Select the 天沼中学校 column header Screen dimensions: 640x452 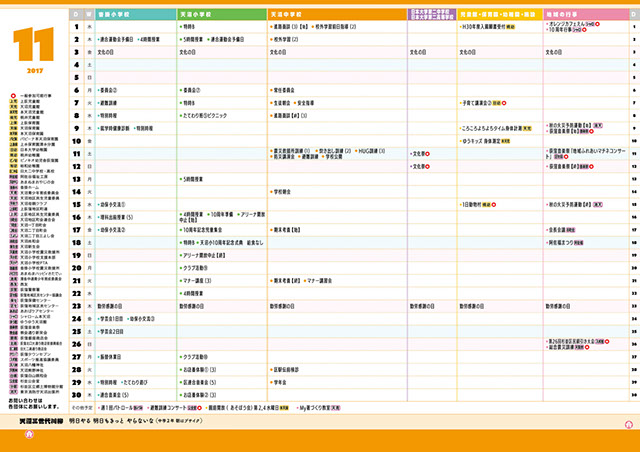[338, 14]
